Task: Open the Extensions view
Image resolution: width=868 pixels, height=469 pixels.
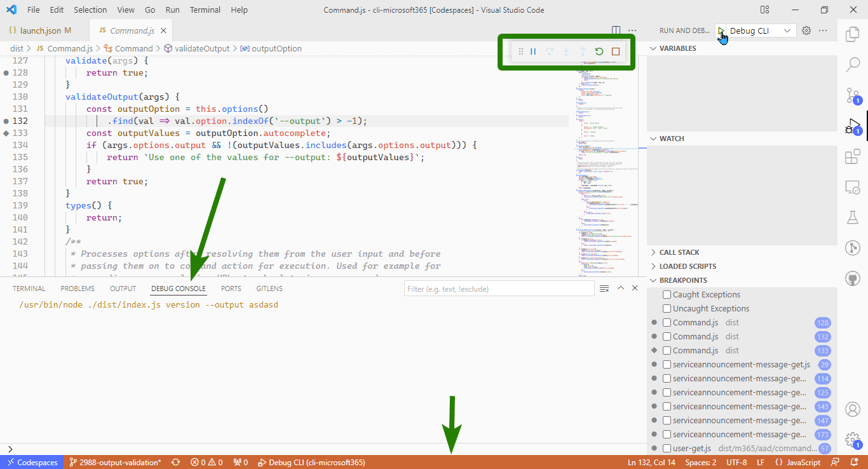Action: 852,157
